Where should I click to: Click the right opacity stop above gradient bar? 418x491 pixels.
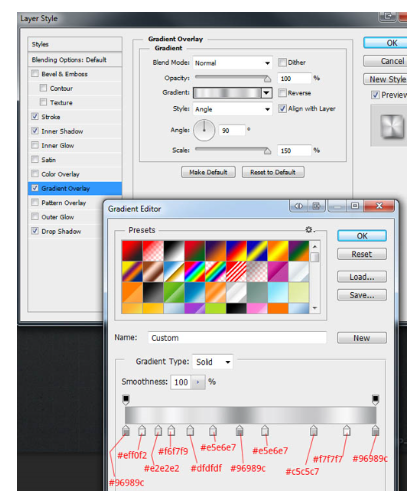pyautogui.click(x=375, y=399)
